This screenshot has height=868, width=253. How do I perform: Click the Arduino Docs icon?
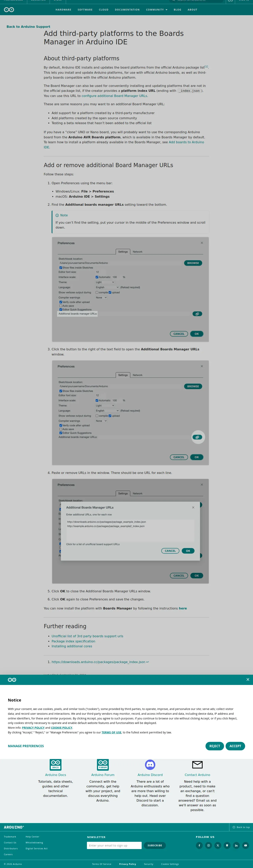pos(56,765)
